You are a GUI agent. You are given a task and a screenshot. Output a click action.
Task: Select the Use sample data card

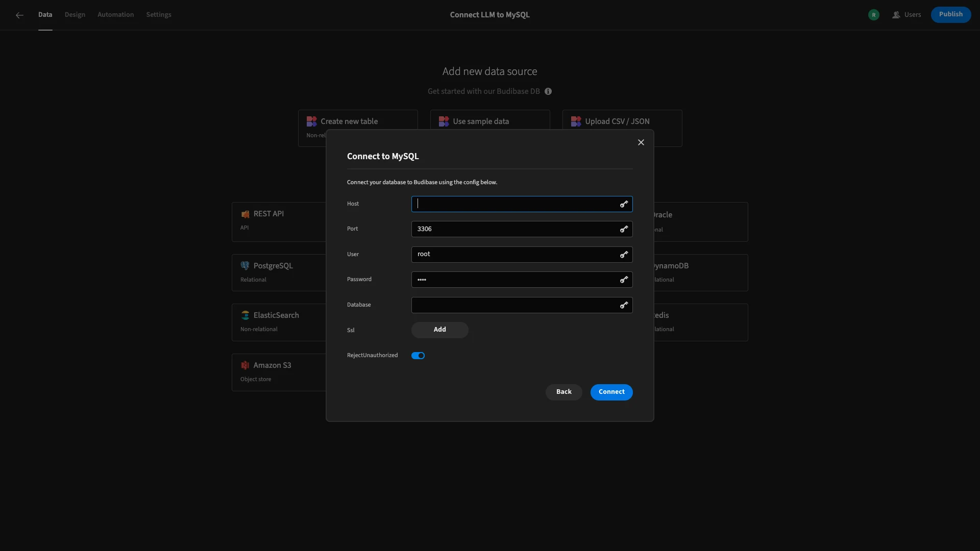pos(490,120)
